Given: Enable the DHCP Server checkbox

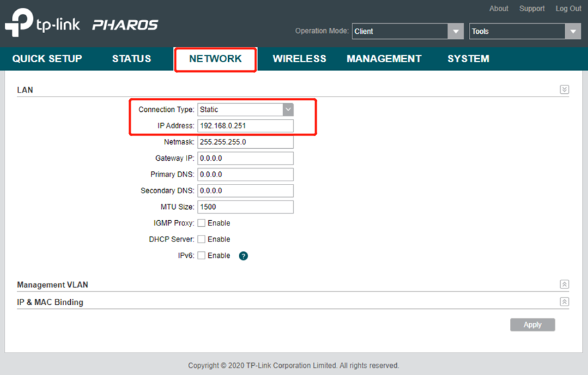Looking at the screenshot, I should point(201,239).
